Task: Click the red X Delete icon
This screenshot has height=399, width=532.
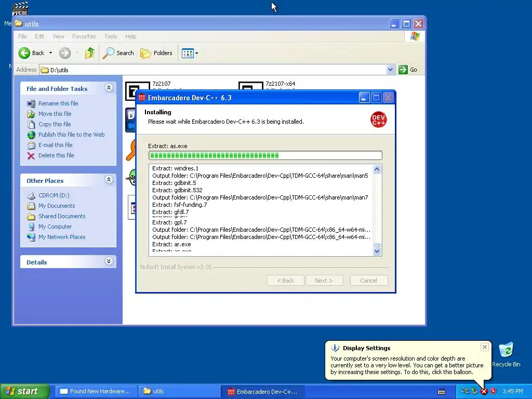Action: coord(31,156)
